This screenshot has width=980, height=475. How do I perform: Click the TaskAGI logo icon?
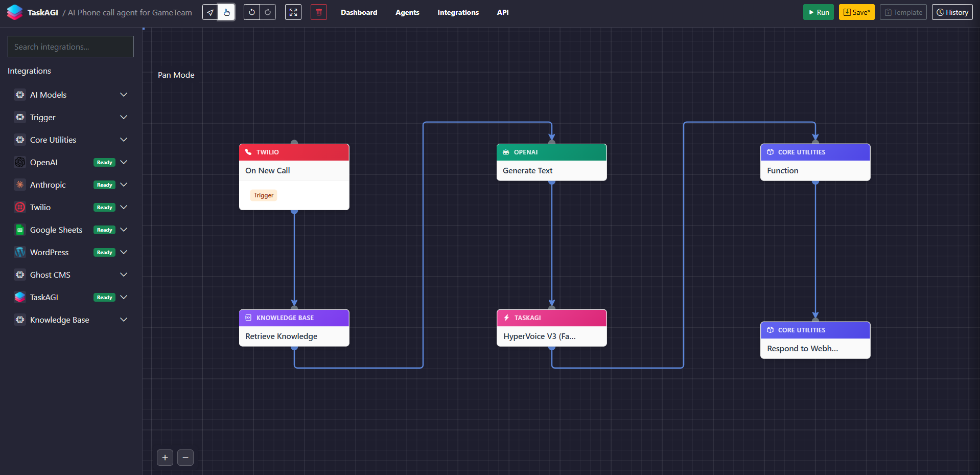(x=15, y=12)
